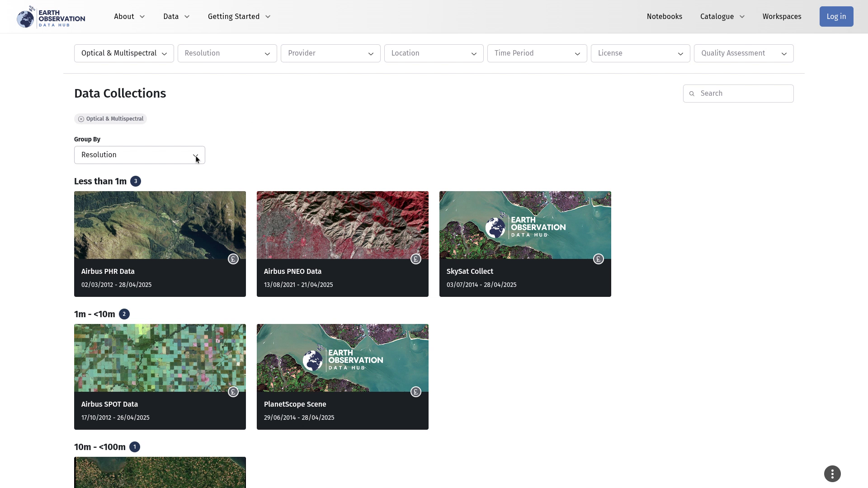Remove the Optical & Multispectral filter tag
Viewport: 868px width, 488px height.
click(81, 119)
